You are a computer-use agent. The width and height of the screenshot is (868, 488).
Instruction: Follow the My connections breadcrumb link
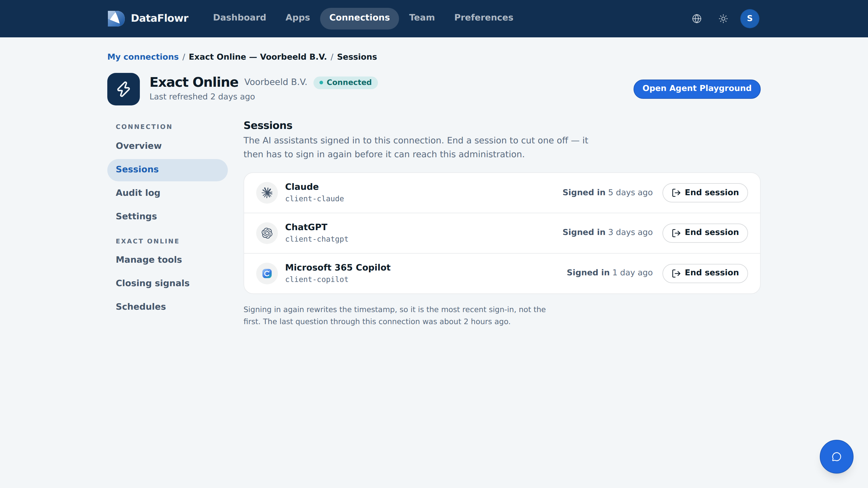pyautogui.click(x=143, y=57)
